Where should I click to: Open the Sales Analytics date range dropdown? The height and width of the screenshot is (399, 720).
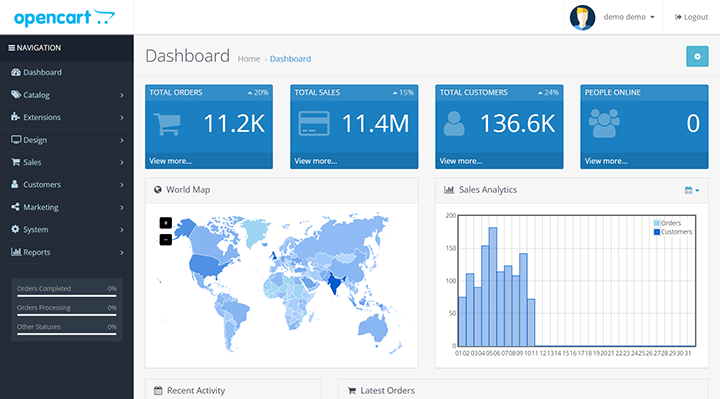[692, 190]
